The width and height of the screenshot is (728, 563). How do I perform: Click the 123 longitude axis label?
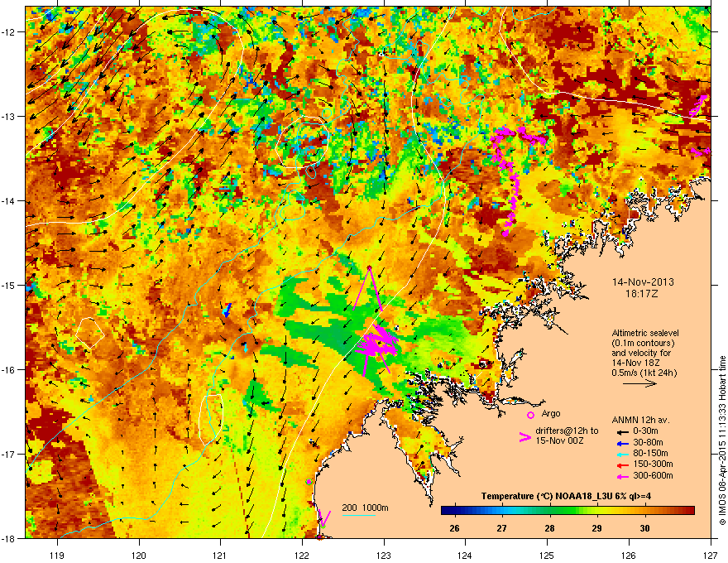click(383, 555)
